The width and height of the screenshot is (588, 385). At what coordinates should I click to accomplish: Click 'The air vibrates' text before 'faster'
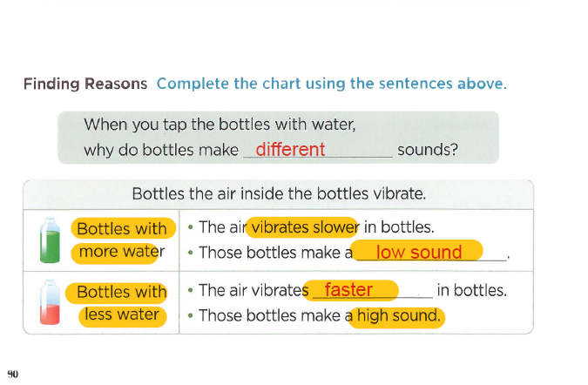pos(253,291)
